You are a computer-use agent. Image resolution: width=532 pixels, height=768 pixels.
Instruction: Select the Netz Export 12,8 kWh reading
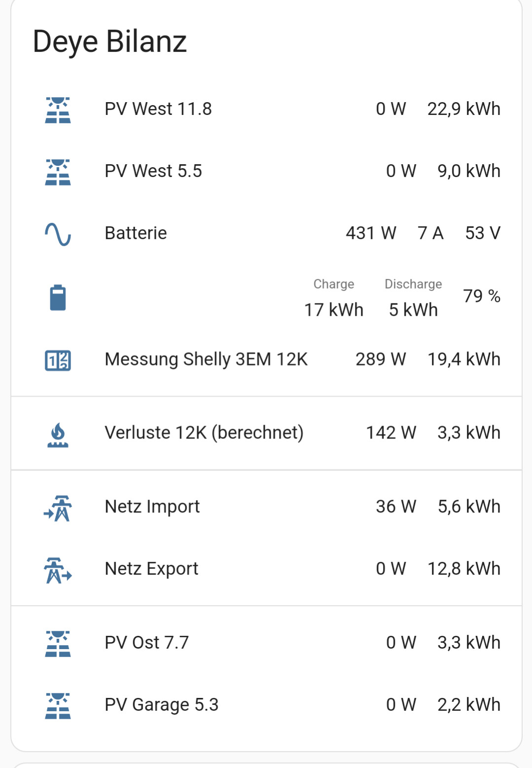[x=464, y=569]
